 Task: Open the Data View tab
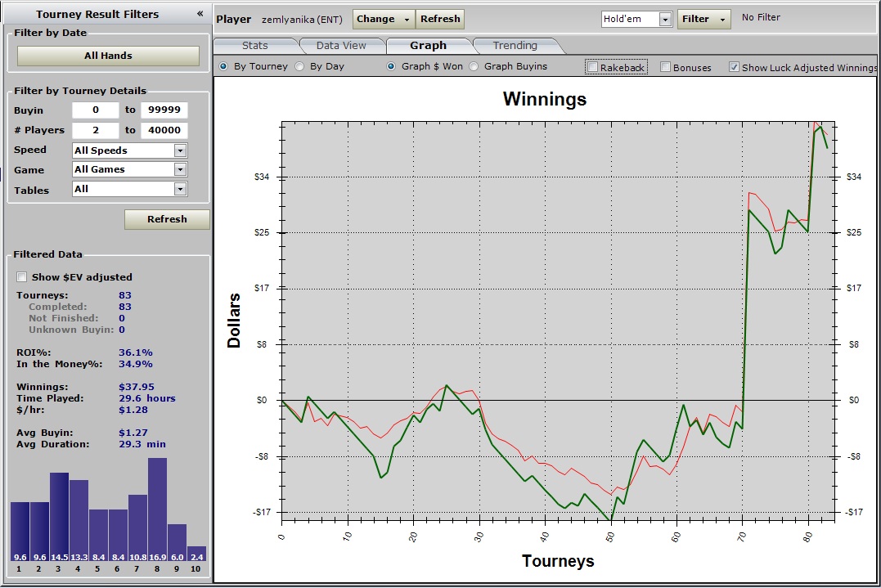pyautogui.click(x=341, y=45)
